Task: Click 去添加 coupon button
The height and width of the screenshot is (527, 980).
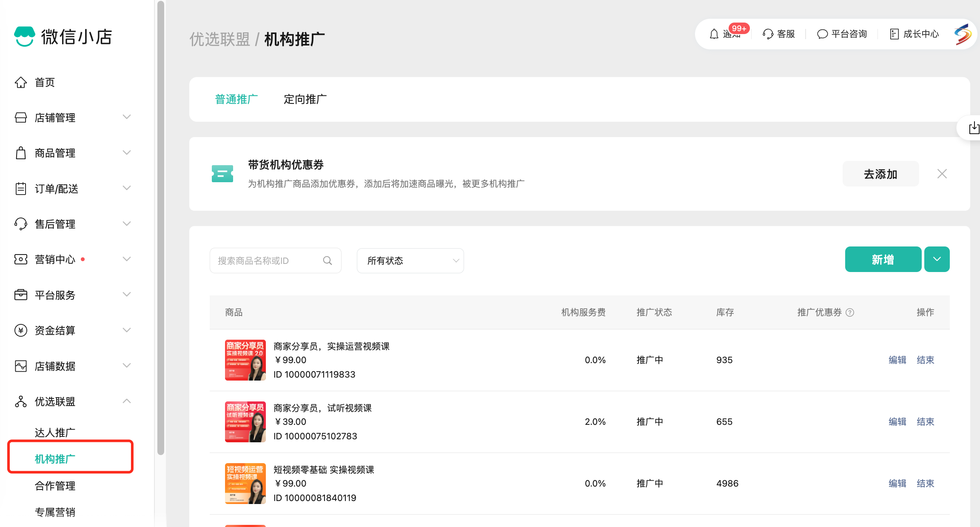Action: [x=880, y=174]
